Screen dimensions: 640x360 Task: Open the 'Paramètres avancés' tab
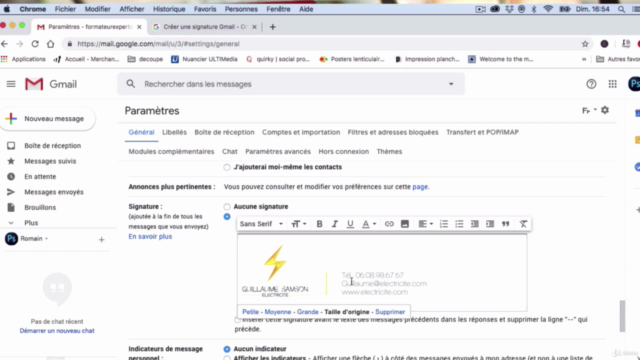point(278,151)
